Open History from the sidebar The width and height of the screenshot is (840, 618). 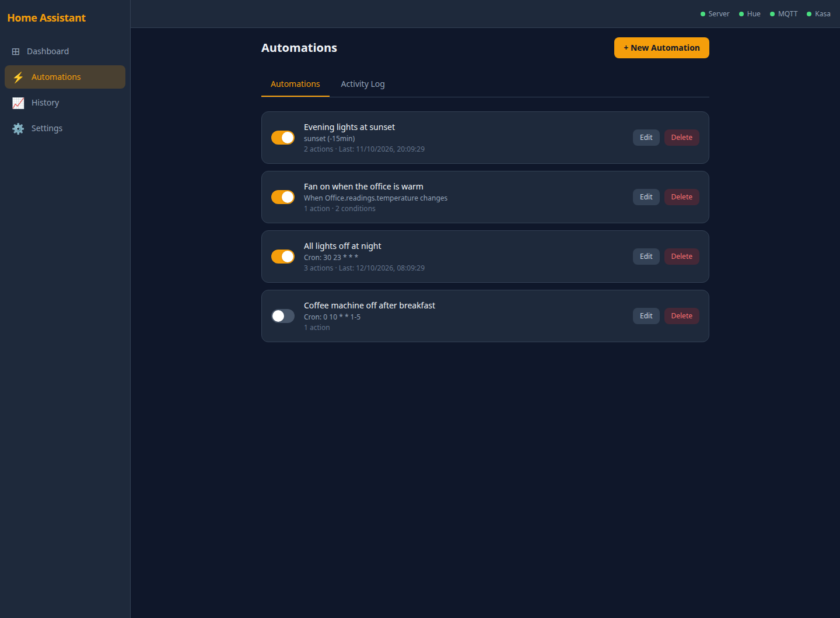point(65,103)
